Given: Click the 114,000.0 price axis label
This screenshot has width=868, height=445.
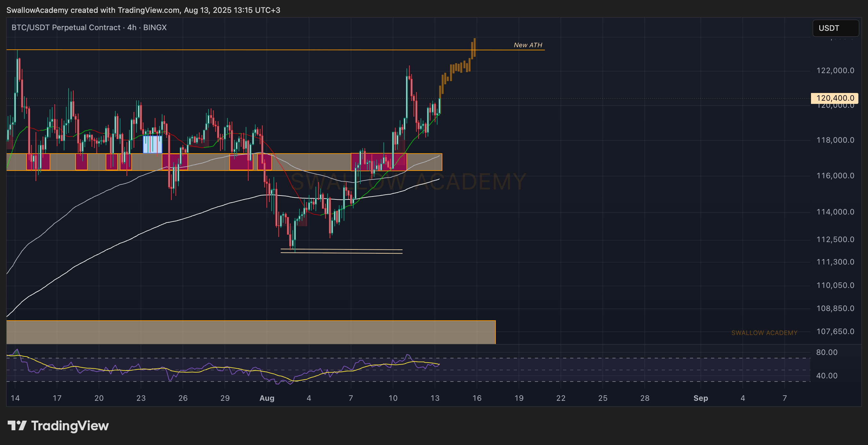Looking at the screenshot, I should tap(835, 212).
